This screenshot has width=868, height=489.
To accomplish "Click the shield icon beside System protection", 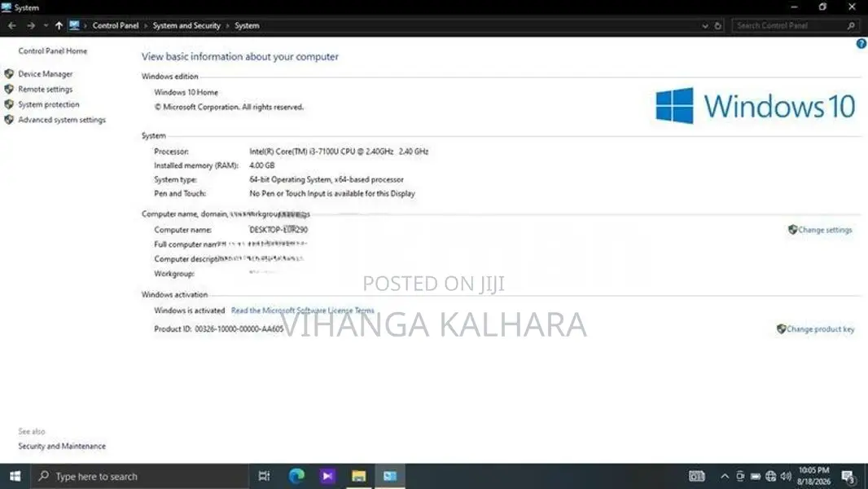I will 9,104.
